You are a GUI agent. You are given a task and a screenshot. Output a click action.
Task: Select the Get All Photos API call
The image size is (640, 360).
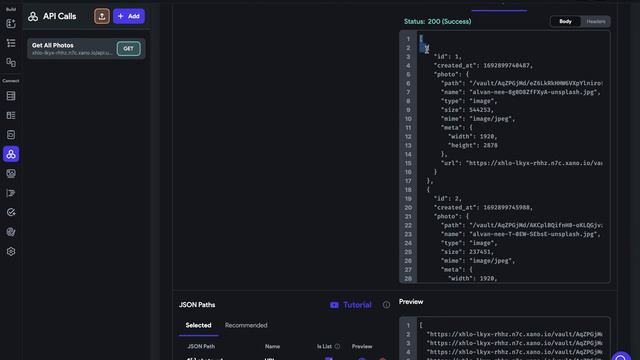86,49
